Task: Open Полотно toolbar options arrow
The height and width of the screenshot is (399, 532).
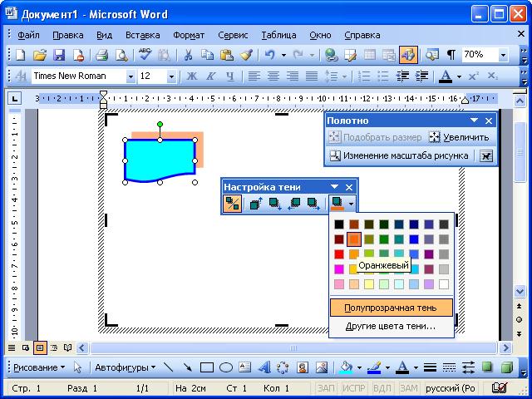Action: [474, 121]
